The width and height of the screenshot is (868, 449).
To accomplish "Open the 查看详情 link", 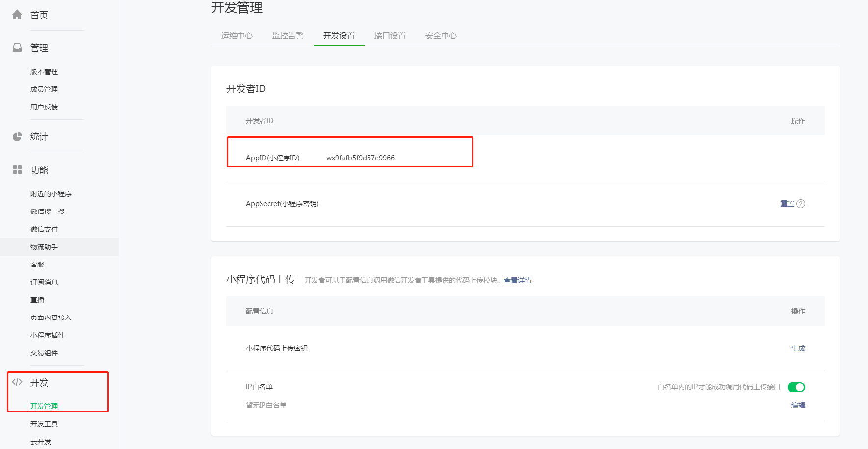I will point(518,280).
